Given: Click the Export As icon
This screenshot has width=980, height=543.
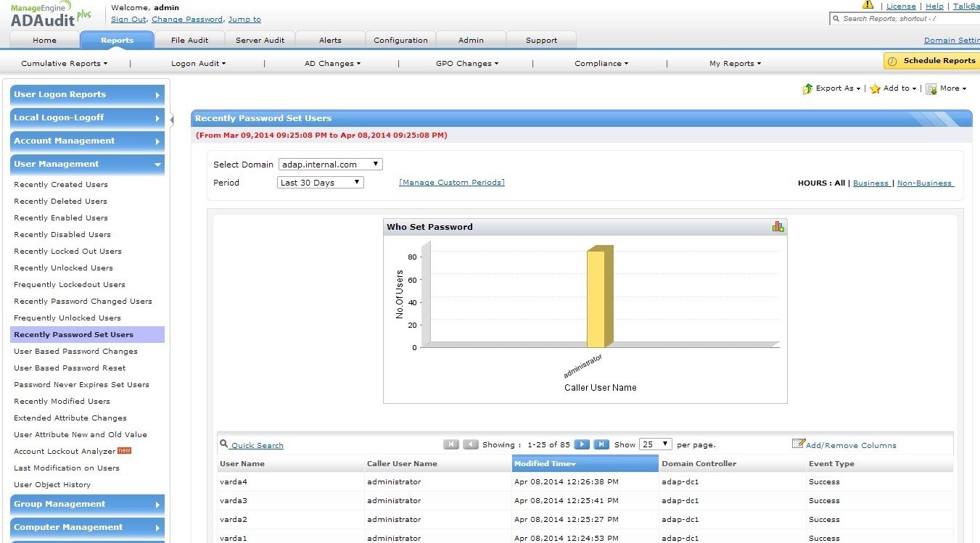Looking at the screenshot, I should (x=807, y=89).
